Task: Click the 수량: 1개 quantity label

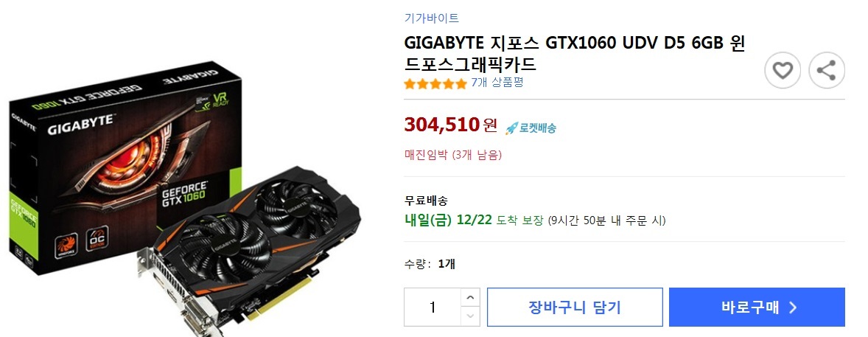Action: [429, 264]
